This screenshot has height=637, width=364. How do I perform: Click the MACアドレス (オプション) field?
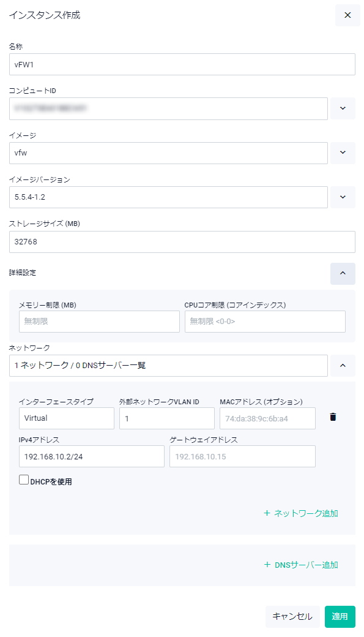point(267,418)
